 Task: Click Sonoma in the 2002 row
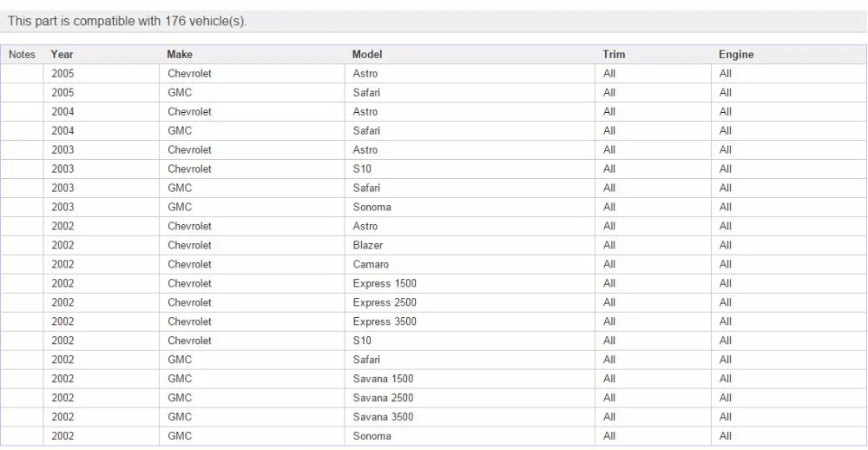[372, 435]
